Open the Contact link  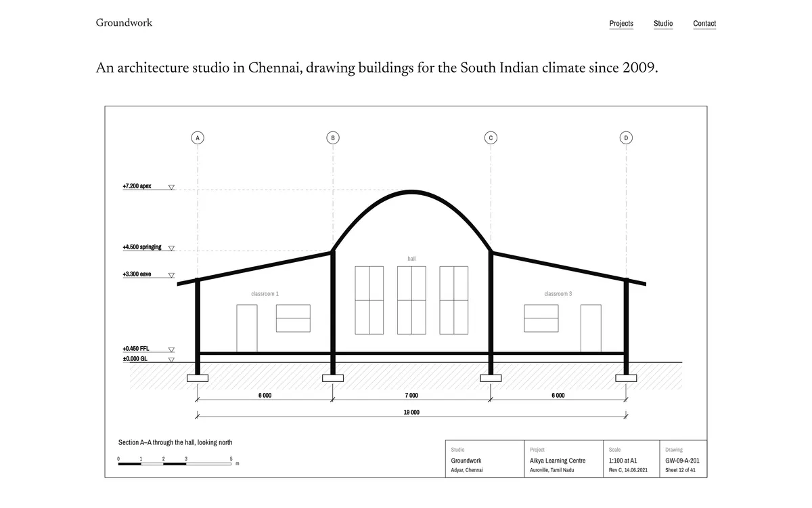click(x=704, y=24)
